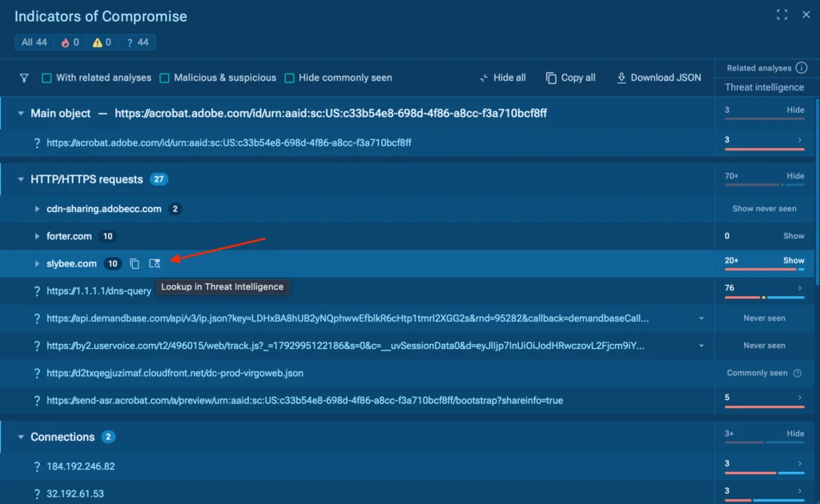820x504 pixels.
Task: Click the 27 count badge on HTTP/HTTPS requests
Action: click(x=159, y=179)
